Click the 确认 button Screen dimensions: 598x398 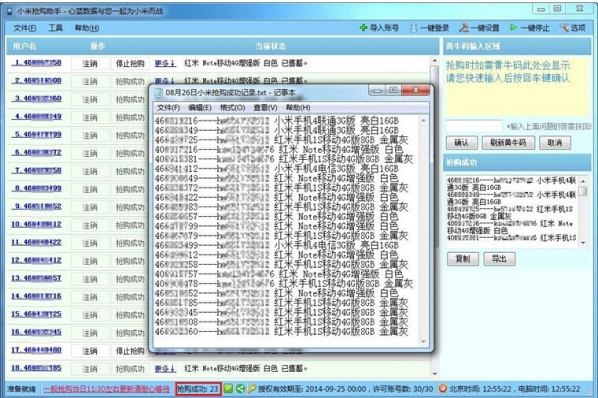461,143
